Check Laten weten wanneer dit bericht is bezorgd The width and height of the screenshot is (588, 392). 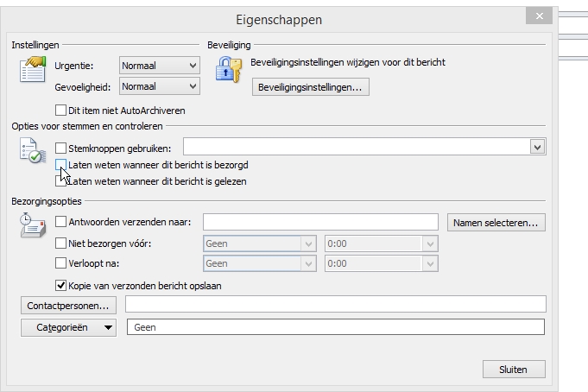click(x=60, y=165)
